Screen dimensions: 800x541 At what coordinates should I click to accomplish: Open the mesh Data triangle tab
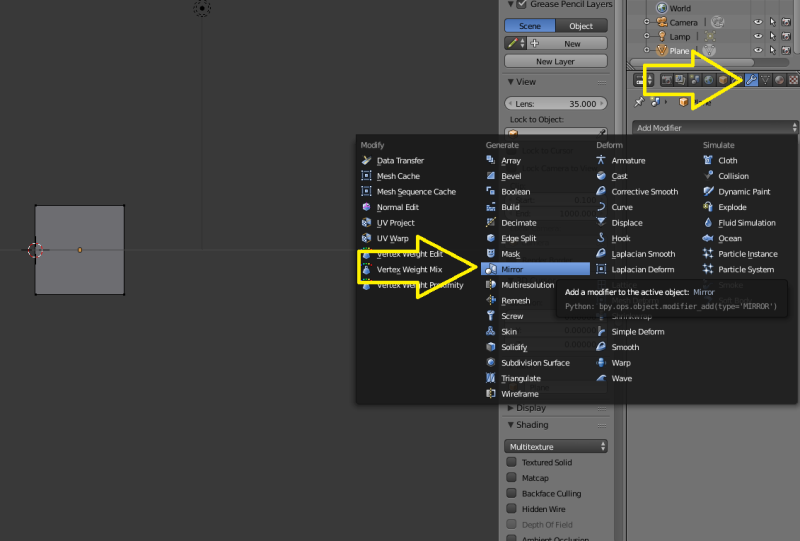[x=765, y=80]
